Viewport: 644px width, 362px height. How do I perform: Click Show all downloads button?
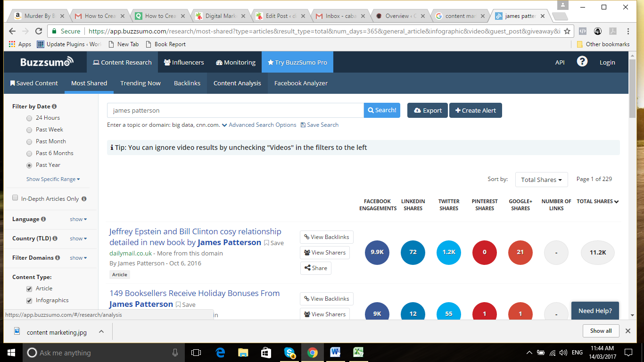coord(601,331)
